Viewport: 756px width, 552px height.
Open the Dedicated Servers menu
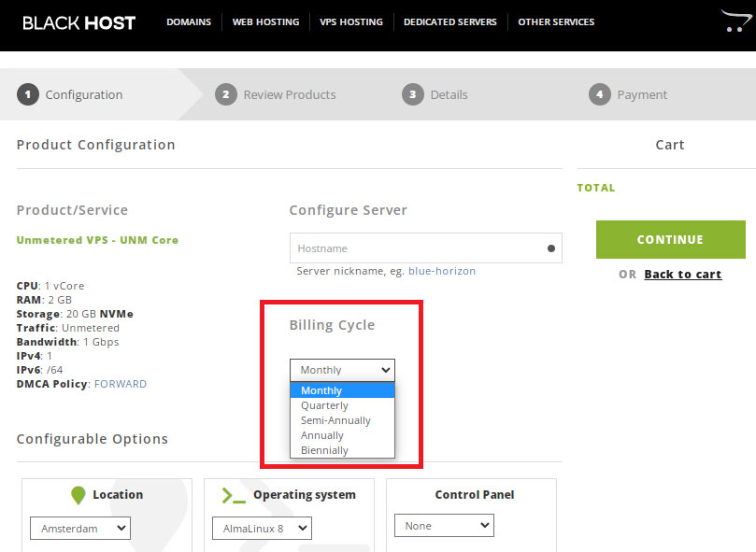pyautogui.click(x=449, y=22)
